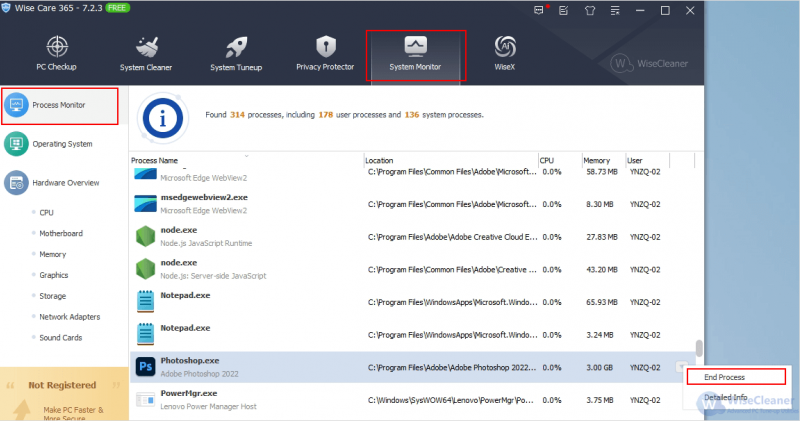Click the Not Registered banner
800x421 pixels.
click(64, 394)
